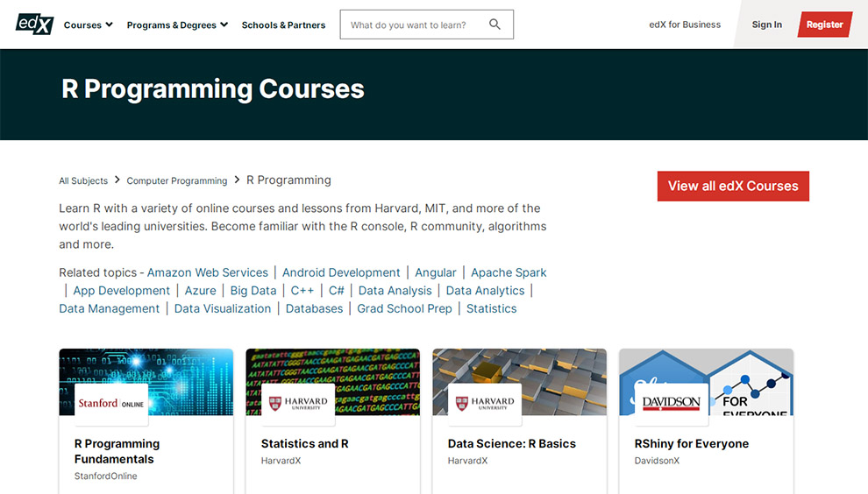868x494 pixels.
Task: Click StanfordOnline provider text
Action: click(106, 476)
